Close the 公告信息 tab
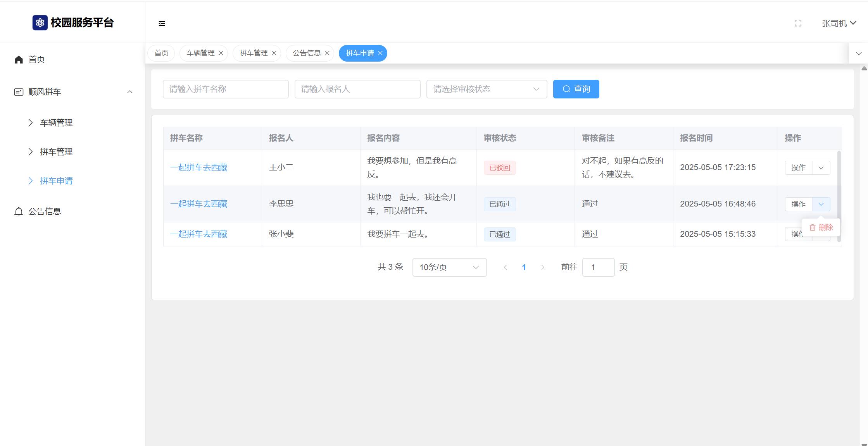The image size is (868, 446). (x=327, y=53)
